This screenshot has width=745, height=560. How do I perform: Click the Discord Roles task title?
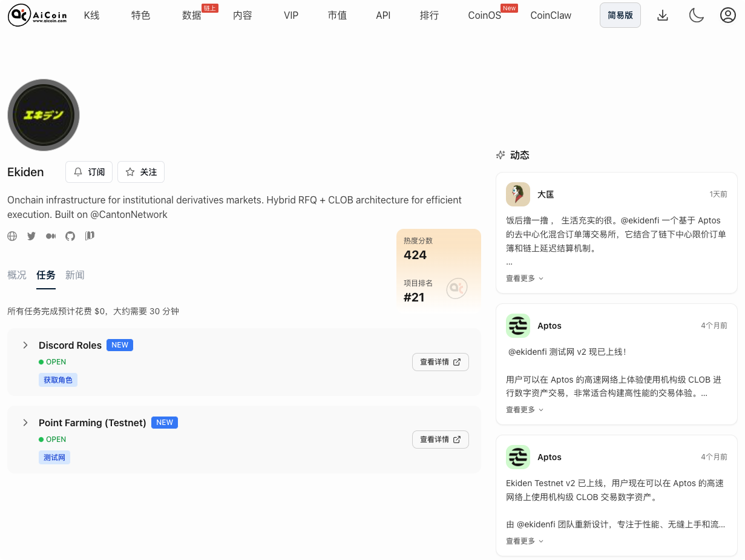[70, 345]
